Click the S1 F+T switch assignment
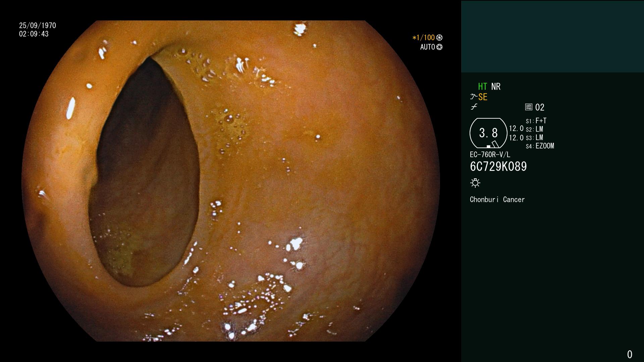Image resolution: width=644 pixels, height=362 pixels. point(536,121)
